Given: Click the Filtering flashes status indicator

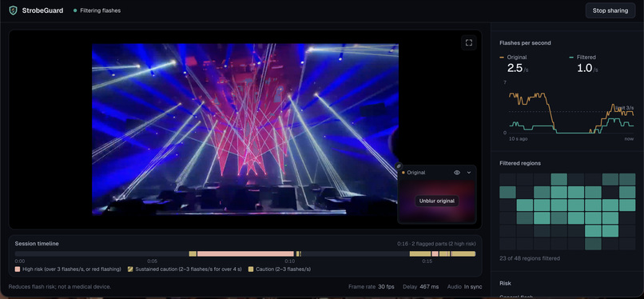Looking at the screenshot, I should (97, 10).
